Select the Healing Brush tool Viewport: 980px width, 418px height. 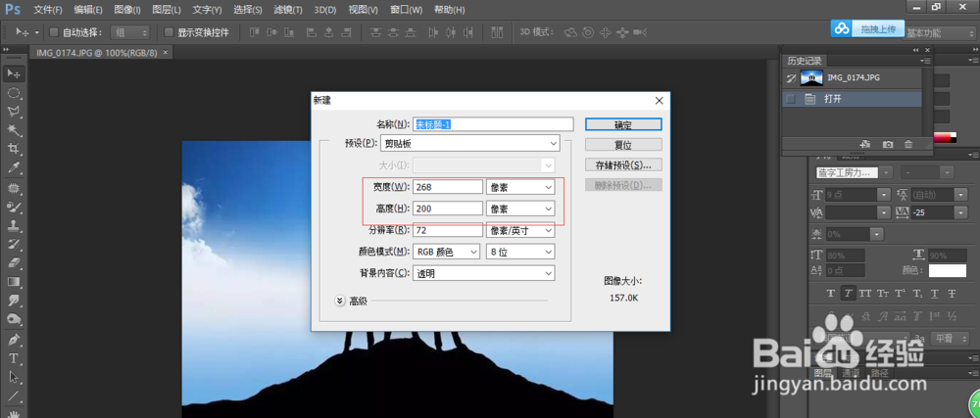[14, 188]
